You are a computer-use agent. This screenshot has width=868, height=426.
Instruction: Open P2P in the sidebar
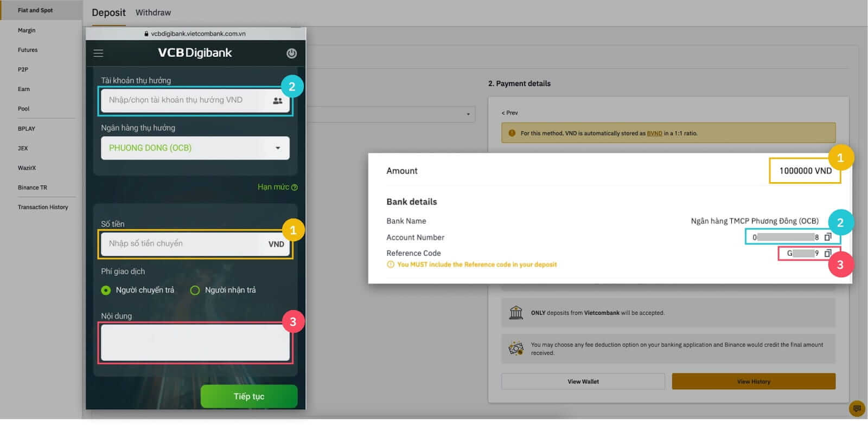pyautogui.click(x=23, y=69)
